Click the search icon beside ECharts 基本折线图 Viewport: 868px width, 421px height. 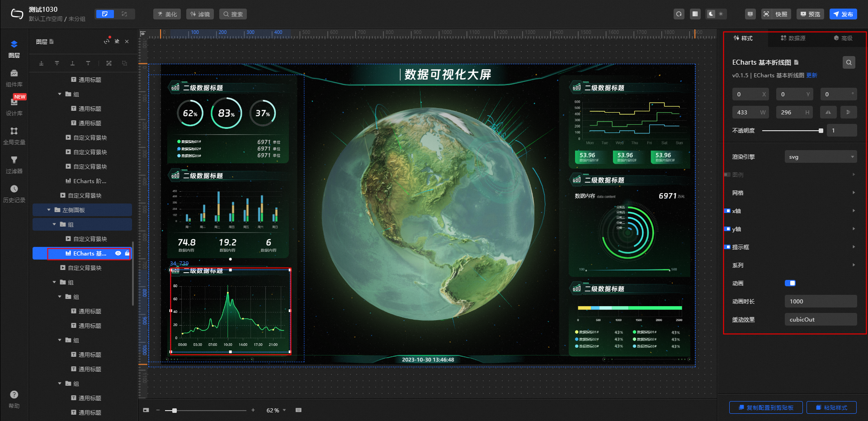tap(849, 62)
